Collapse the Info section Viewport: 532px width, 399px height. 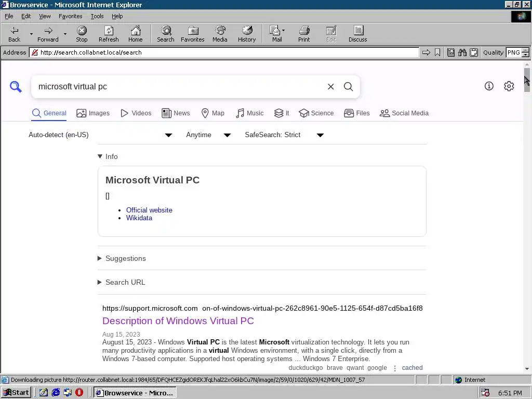click(x=108, y=156)
